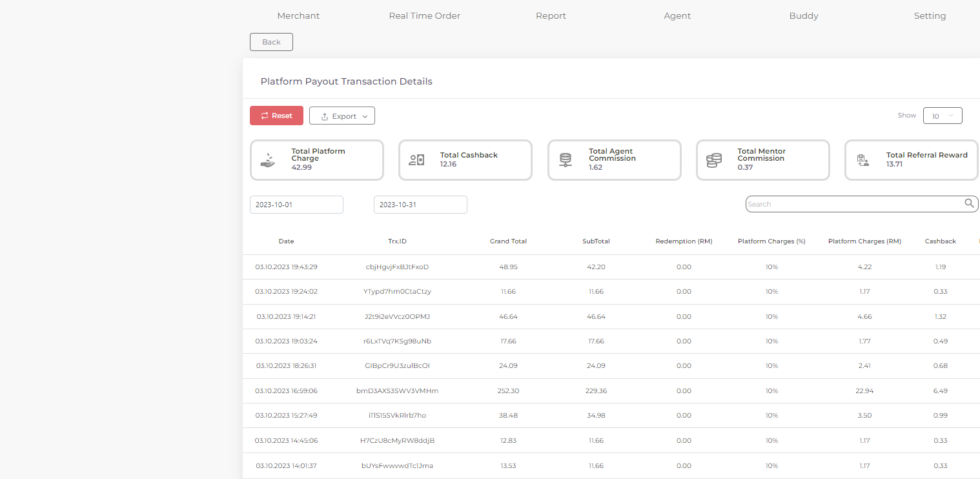Click transaction ID cbjHgvjFxBJtFxoD
Viewport: 980px width, 479px height.
397,267
